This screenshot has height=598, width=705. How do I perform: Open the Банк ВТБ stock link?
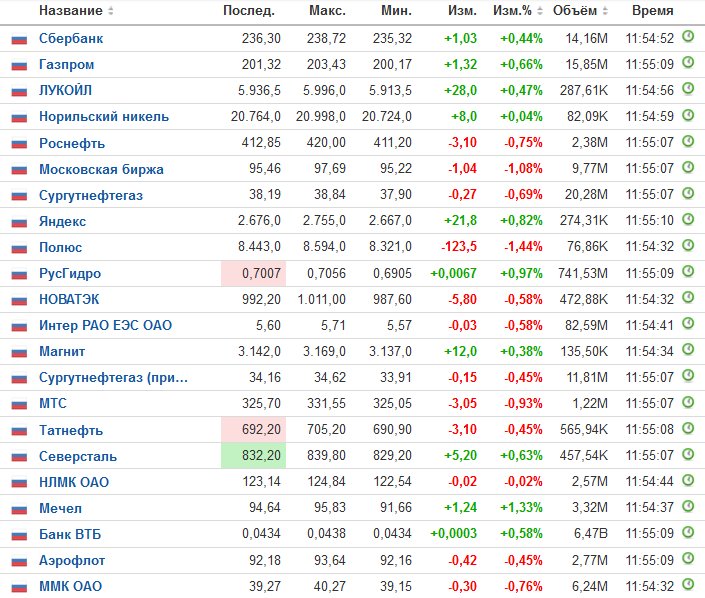[70, 535]
